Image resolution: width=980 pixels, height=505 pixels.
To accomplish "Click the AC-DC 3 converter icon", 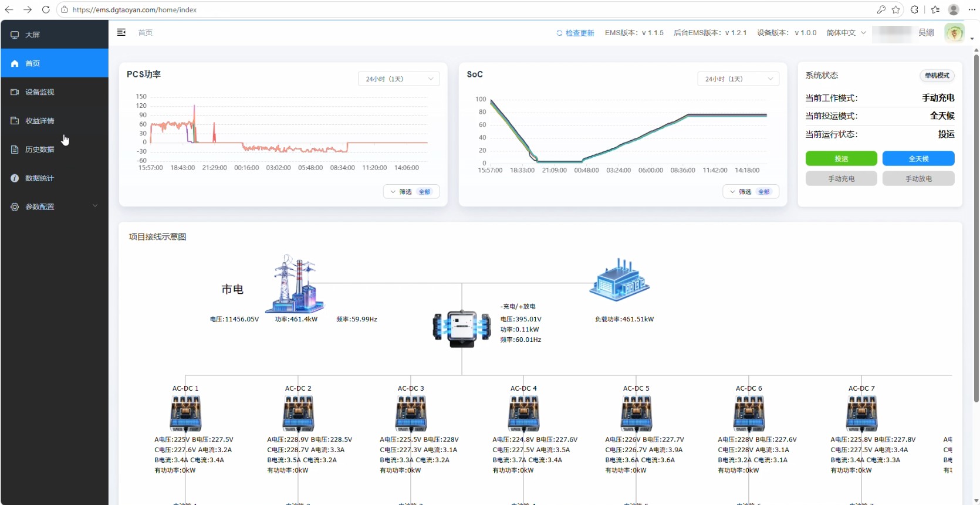I will 411,414.
